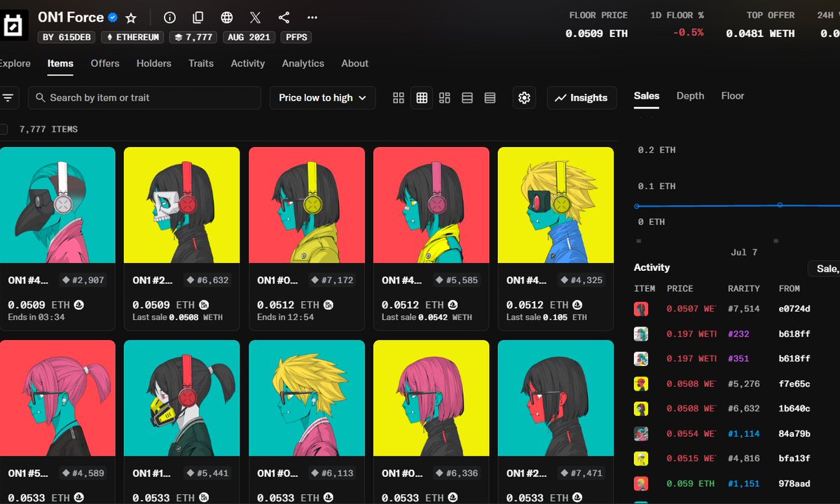Switch to the dense table view
840x504 pixels.
tap(490, 98)
